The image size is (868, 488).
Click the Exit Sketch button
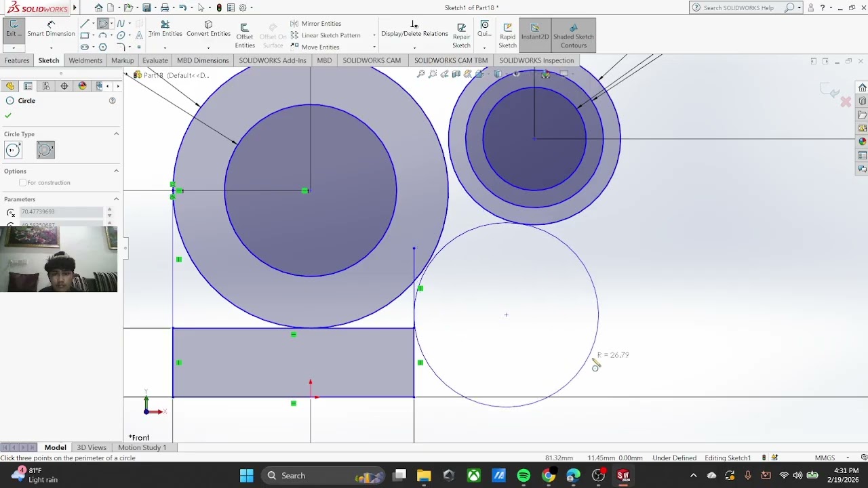(13, 30)
